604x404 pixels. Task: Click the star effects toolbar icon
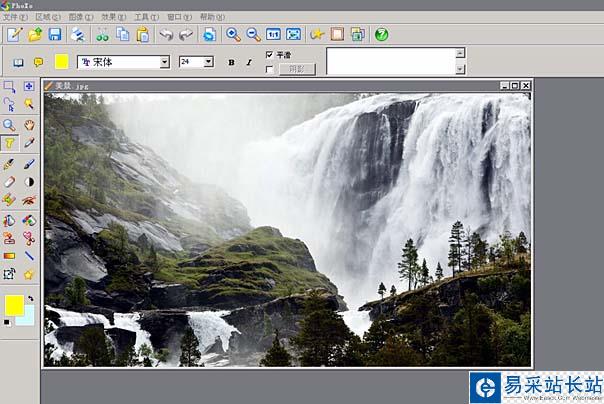[x=317, y=35]
